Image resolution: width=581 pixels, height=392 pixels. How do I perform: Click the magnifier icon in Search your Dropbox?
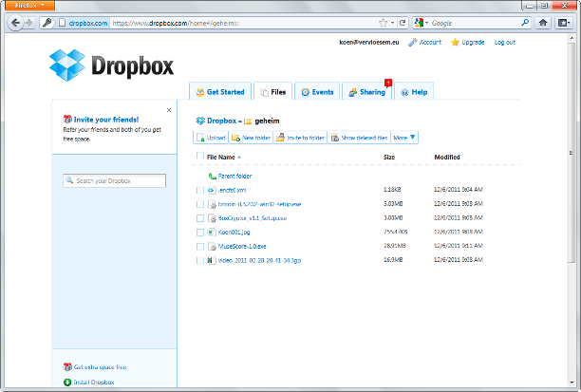[69, 180]
